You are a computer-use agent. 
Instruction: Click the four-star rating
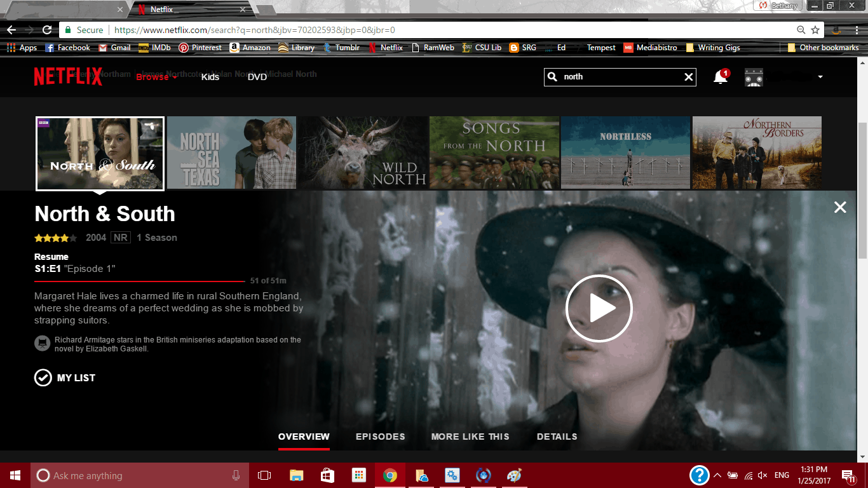pyautogui.click(x=56, y=238)
